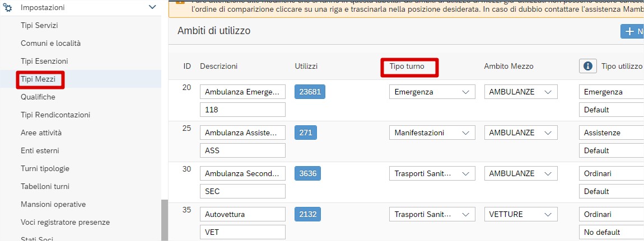The image size is (644, 241).
Task: Go to Turni tipologie settings
Action: 45,168
